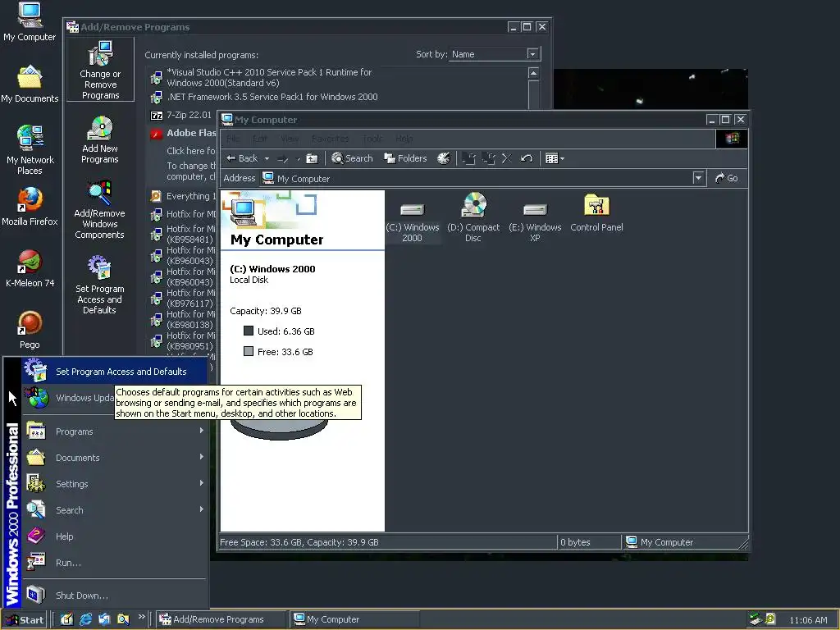The image size is (840, 630).
Task: Launch Outlook Express from quick launch
Action: [x=104, y=619]
